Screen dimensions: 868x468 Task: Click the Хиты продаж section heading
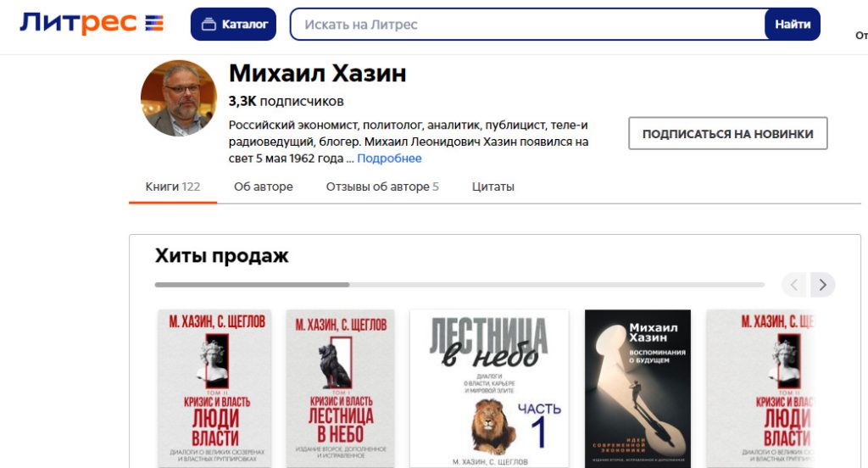click(x=221, y=256)
